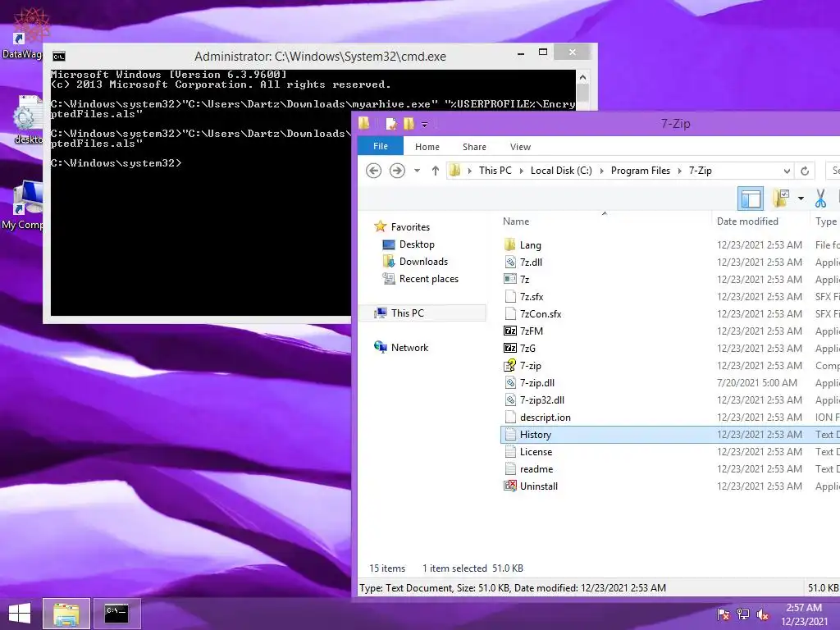Viewport: 840px width, 630px height.
Task: Select Favorites in navigation pane
Action: pyautogui.click(x=410, y=226)
